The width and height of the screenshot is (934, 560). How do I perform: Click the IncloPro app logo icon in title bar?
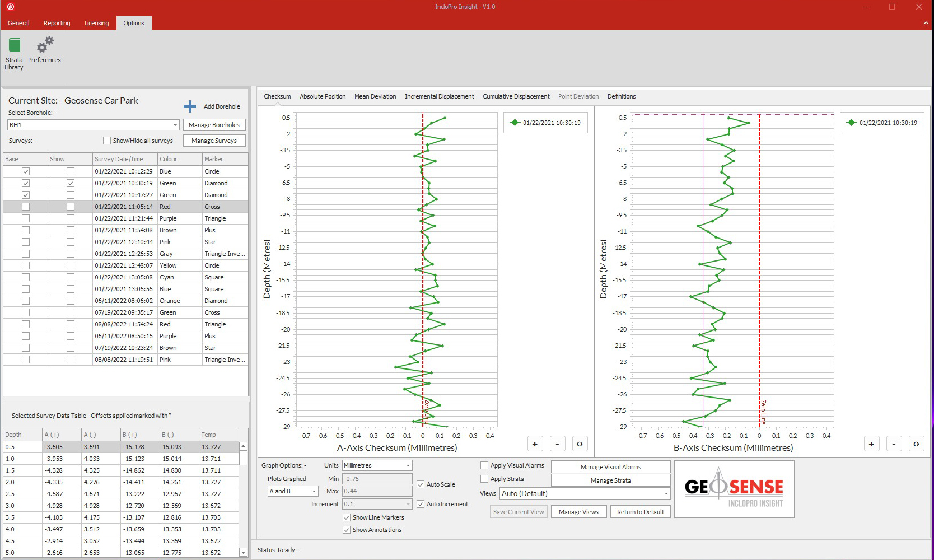[10, 7]
